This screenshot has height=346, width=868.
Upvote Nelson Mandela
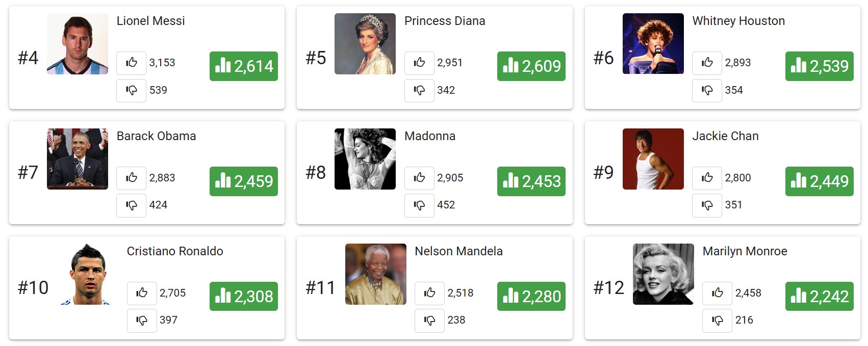[429, 293]
